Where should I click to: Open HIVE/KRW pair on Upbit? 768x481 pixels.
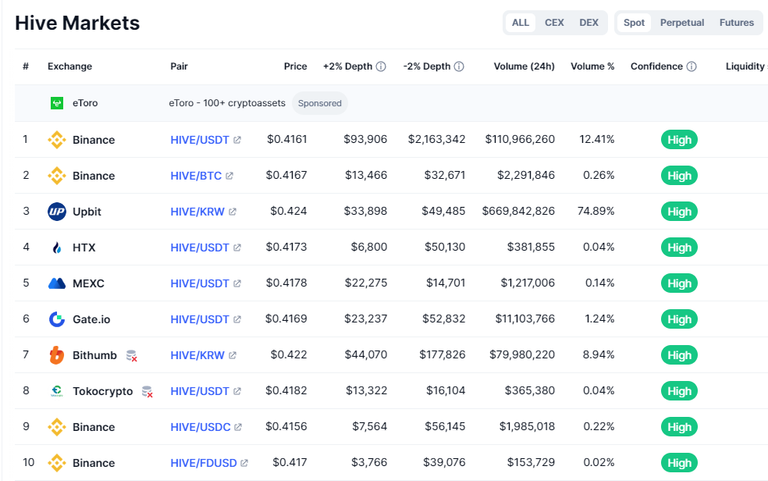click(197, 211)
